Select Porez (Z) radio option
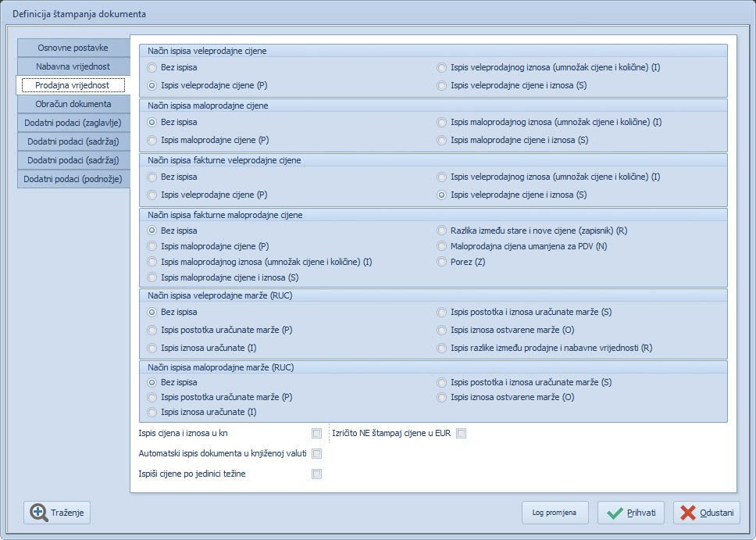 click(442, 262)
